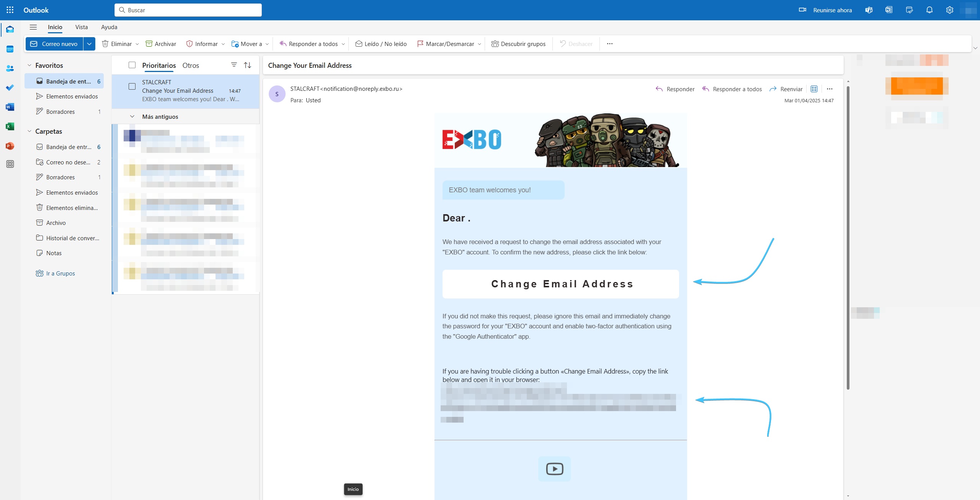
Task: Click Reenviar in message header
Action: (786, 89)
